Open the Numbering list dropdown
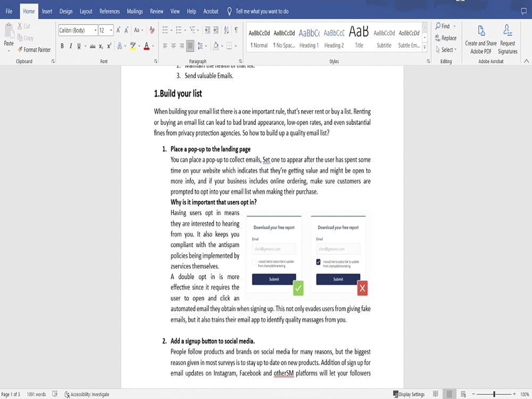Screen dimensions: 532x399 (x=185, y=30)
